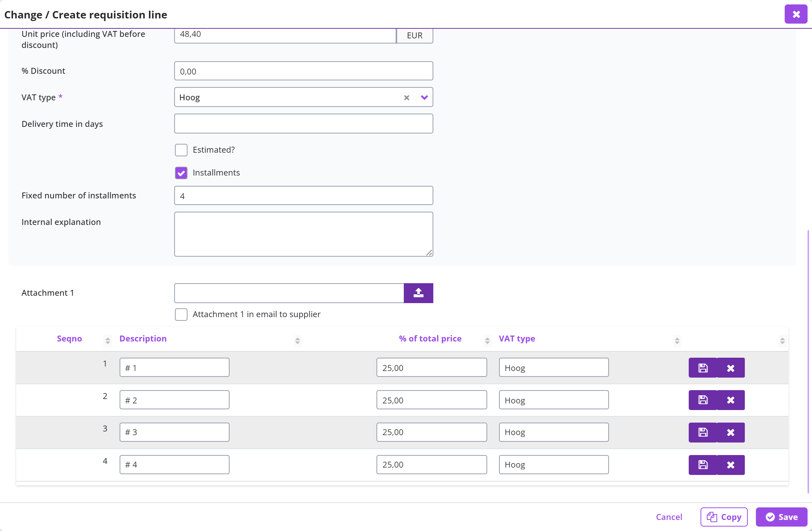This screenshot has height=531, width=812.
Task: Click the 25,00 percentage field of row # 2
Action: point(431,400)
